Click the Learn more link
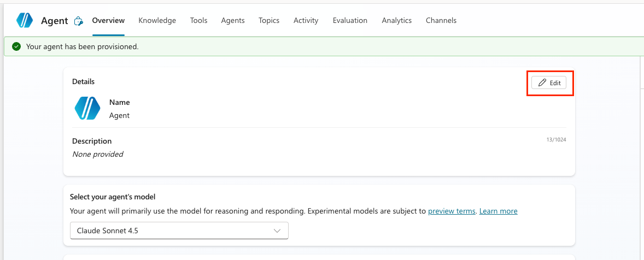 498,211
